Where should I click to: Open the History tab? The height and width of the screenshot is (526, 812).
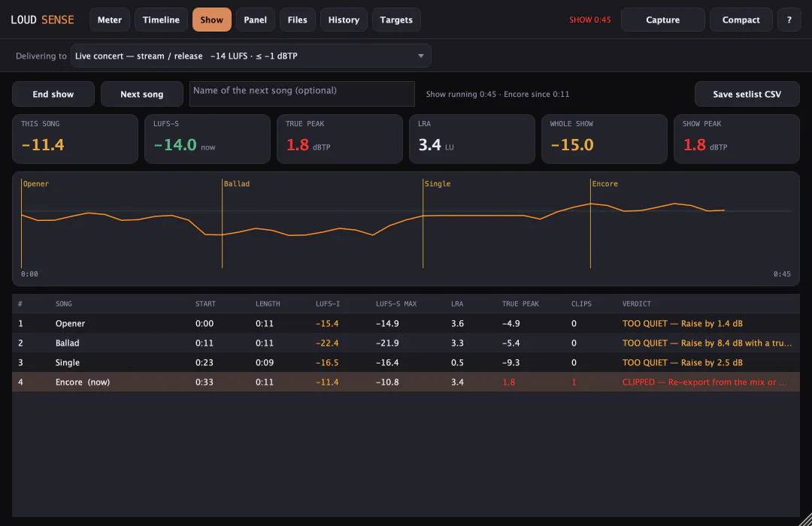coord(344,20)
